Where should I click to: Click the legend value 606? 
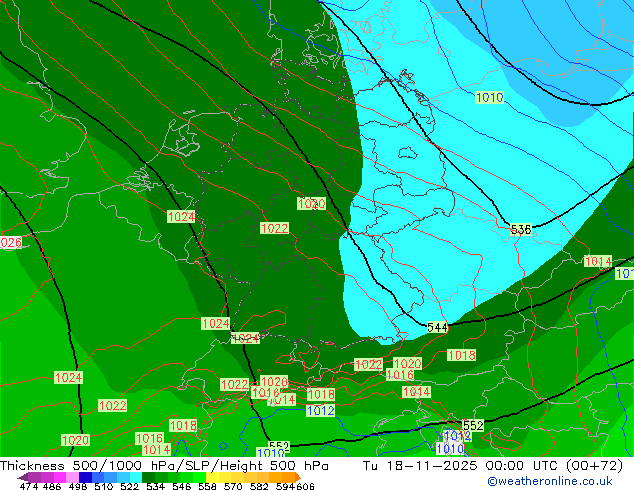(305, 486)
